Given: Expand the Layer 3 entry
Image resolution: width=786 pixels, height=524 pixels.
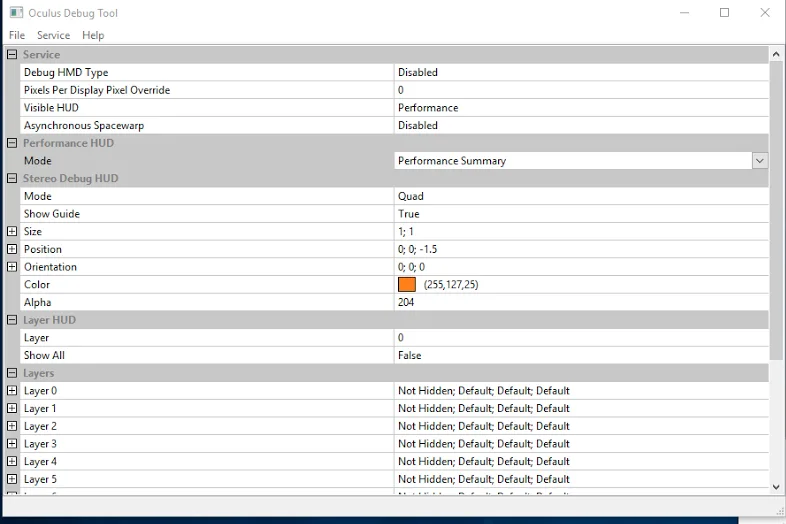Looking at the screenshot, I should click(12, 444).
